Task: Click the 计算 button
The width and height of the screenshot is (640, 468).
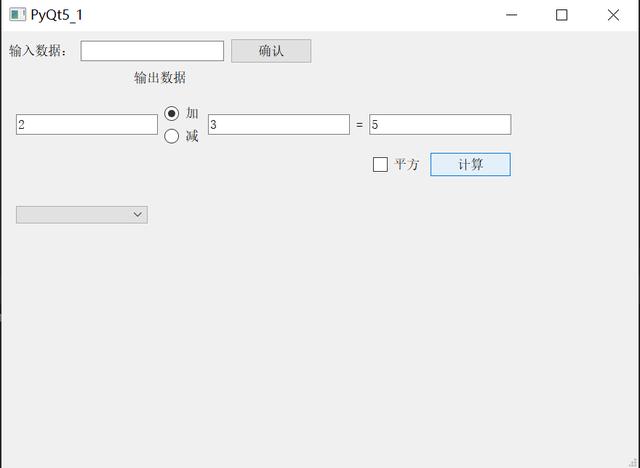Action: click(x=470, y=164)
